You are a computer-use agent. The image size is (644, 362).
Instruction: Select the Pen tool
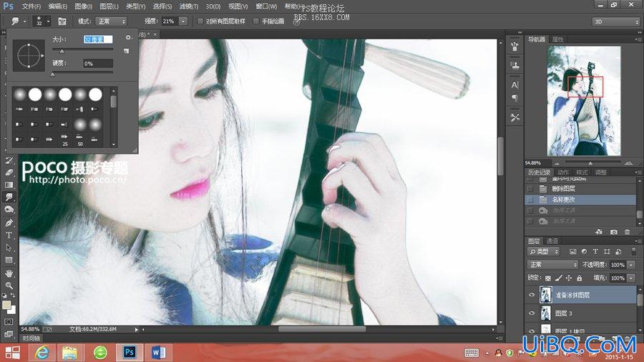pyautogui.click(x=9, y=223)
